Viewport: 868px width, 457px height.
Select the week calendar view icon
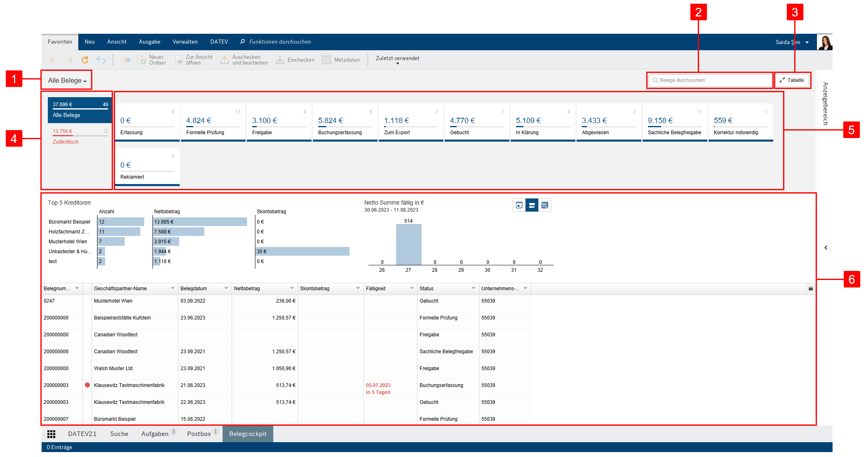point(532,205)
